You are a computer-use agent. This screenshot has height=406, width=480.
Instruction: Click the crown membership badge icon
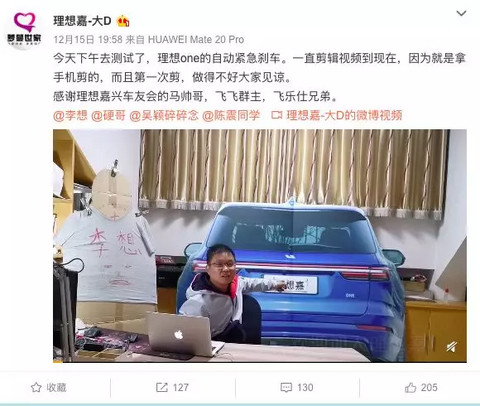(123, 21)
